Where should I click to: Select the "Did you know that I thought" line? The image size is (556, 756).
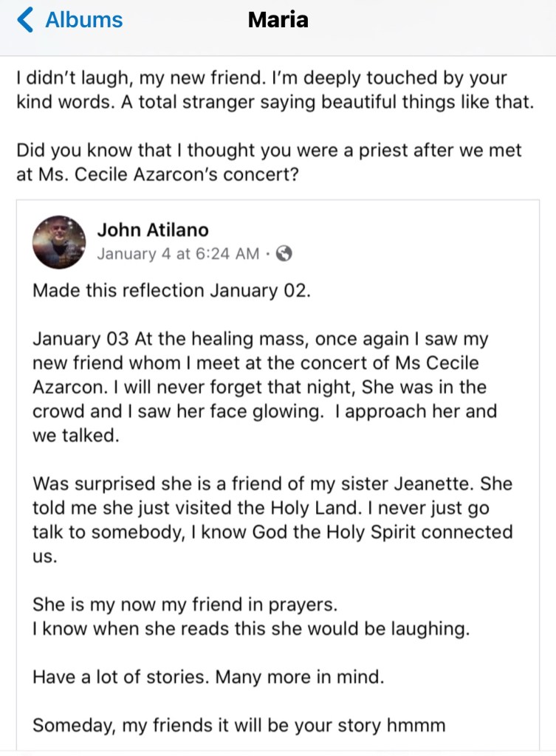269,151
